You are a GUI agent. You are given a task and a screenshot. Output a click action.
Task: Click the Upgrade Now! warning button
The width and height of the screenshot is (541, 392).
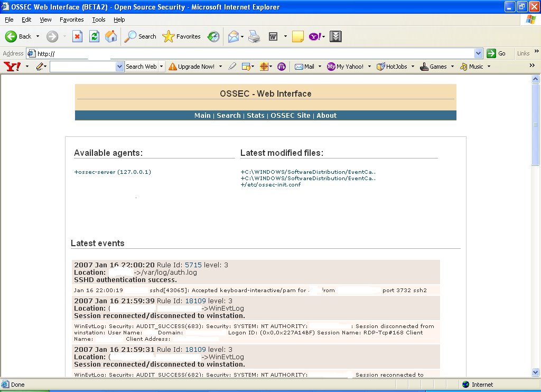click(192, 66)
